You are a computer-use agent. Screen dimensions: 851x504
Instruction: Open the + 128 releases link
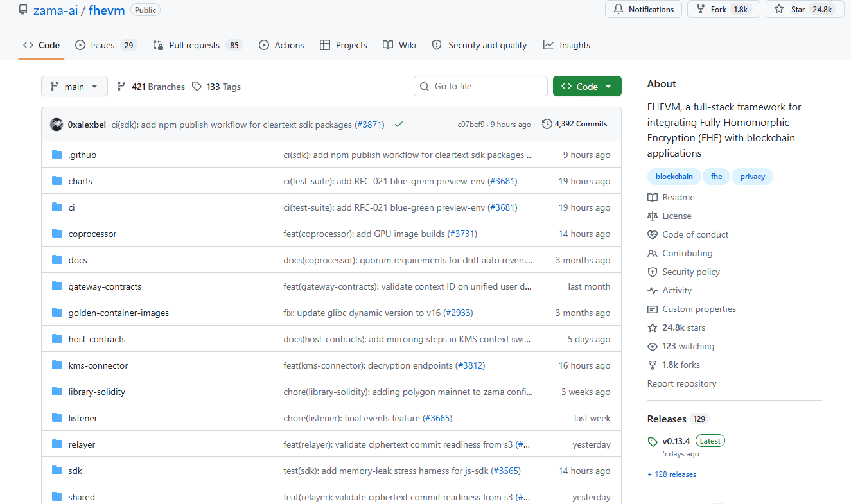(x=672, y=474)
